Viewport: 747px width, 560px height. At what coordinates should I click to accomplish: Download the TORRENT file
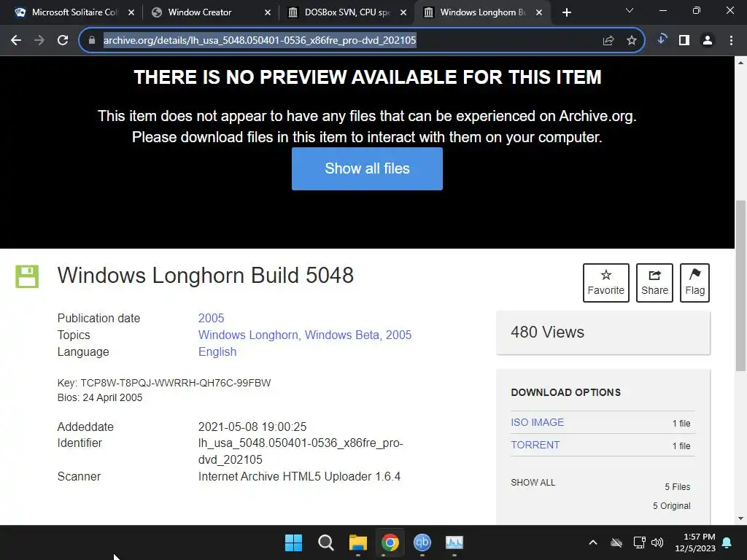coord(535,445)
